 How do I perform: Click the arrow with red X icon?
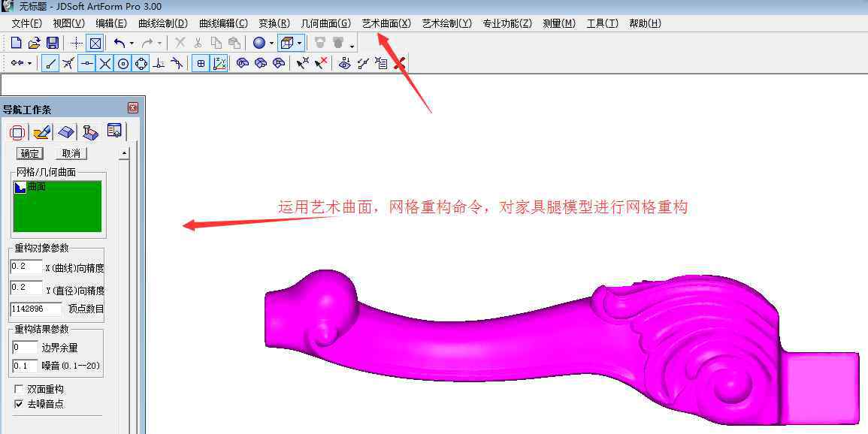(320, 64)
